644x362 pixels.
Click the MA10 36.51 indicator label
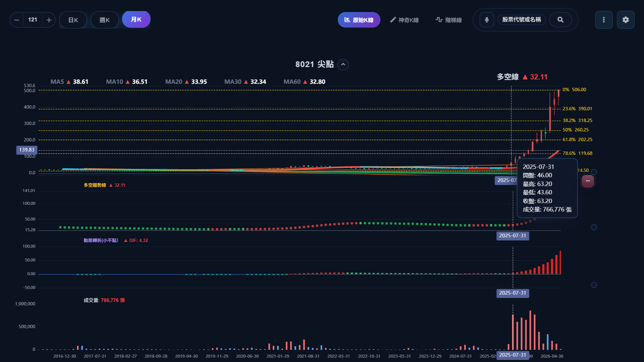pyautogui.click(x=127, y=82)
